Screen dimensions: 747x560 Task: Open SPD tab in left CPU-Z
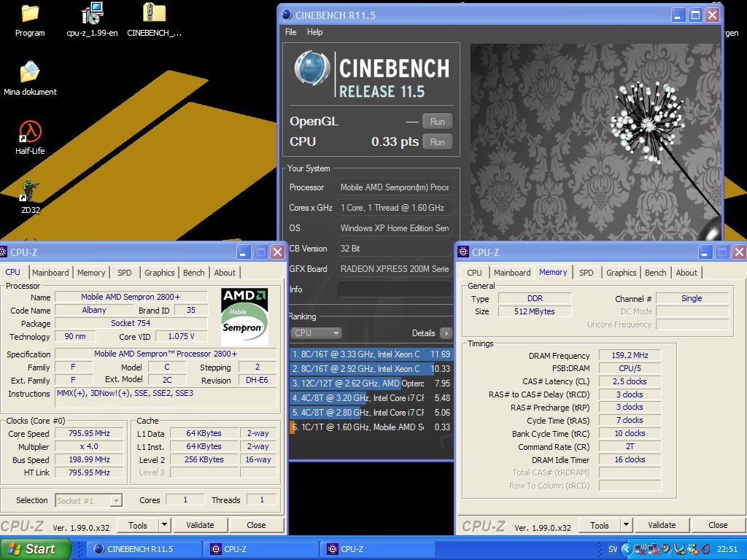124,273
